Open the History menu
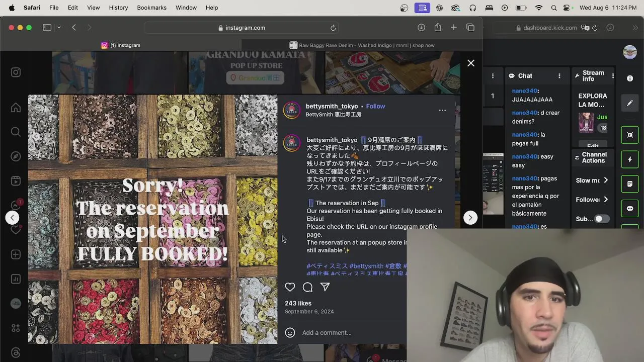 [118, 8]
